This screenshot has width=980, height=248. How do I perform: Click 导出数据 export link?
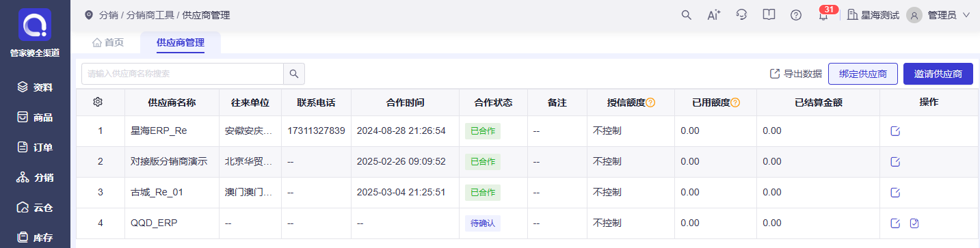click(796, 74)
